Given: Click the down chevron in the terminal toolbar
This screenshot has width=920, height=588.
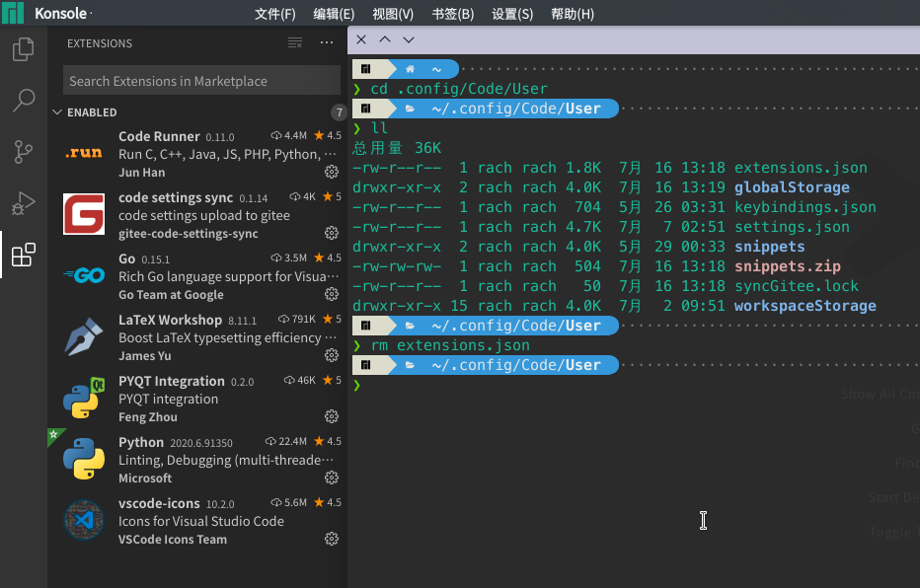Looking at the screenshot, I should [408, 39].
